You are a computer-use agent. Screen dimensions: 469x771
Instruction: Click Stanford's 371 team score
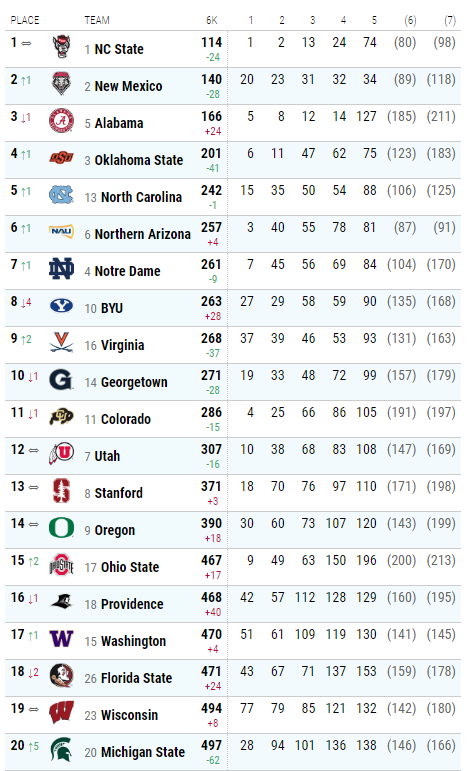211,486
